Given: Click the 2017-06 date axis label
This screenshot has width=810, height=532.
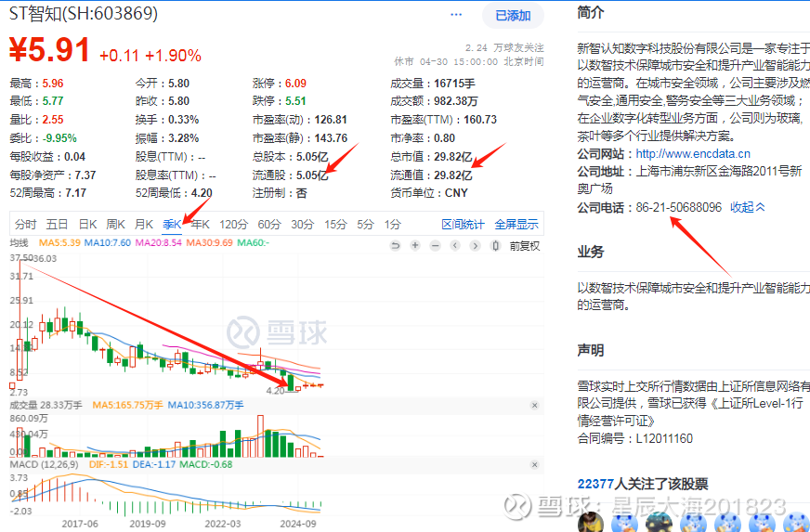Looking at the screenshot, I should [80, 524].
